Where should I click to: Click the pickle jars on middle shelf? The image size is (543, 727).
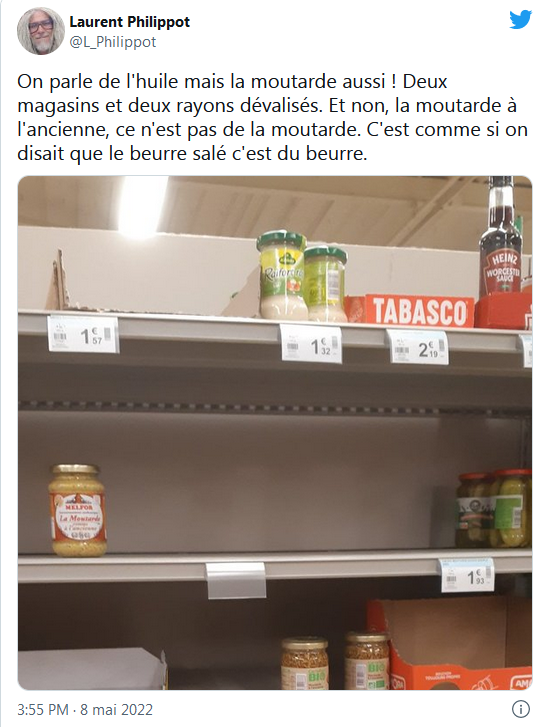coord(493,509)
